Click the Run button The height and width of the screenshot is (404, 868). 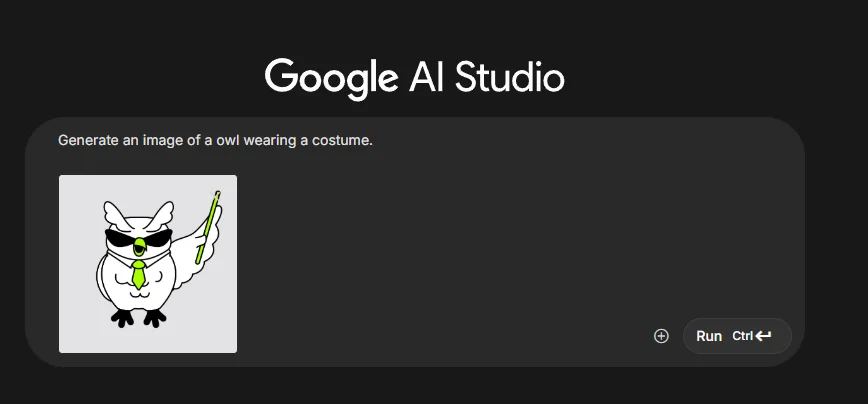(x=737, y=336)
